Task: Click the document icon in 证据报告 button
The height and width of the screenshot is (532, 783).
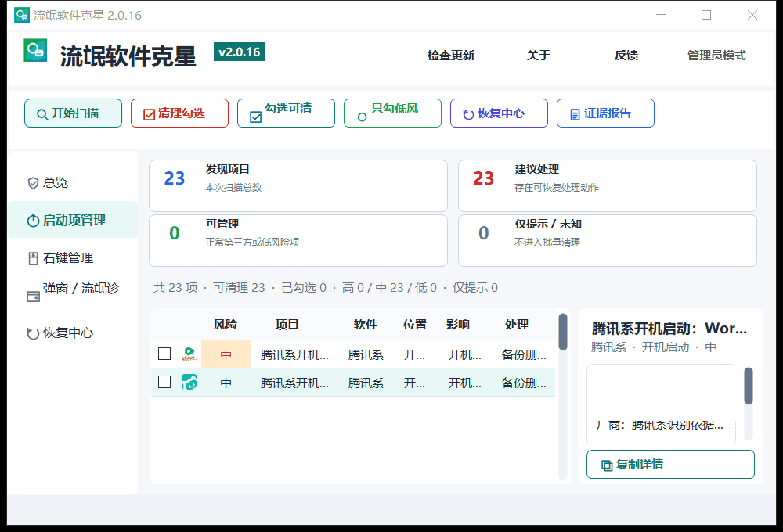Action: [x=575, y=115]
